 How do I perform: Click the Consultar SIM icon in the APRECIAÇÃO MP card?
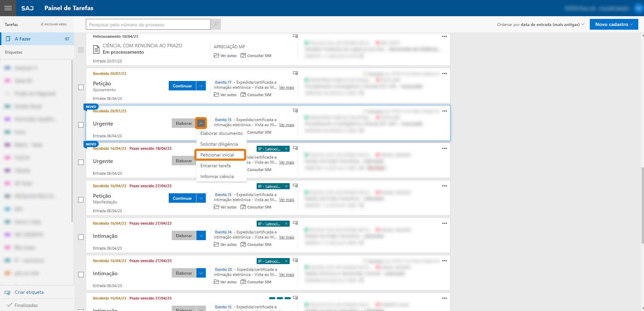click(x=243, y=56)
